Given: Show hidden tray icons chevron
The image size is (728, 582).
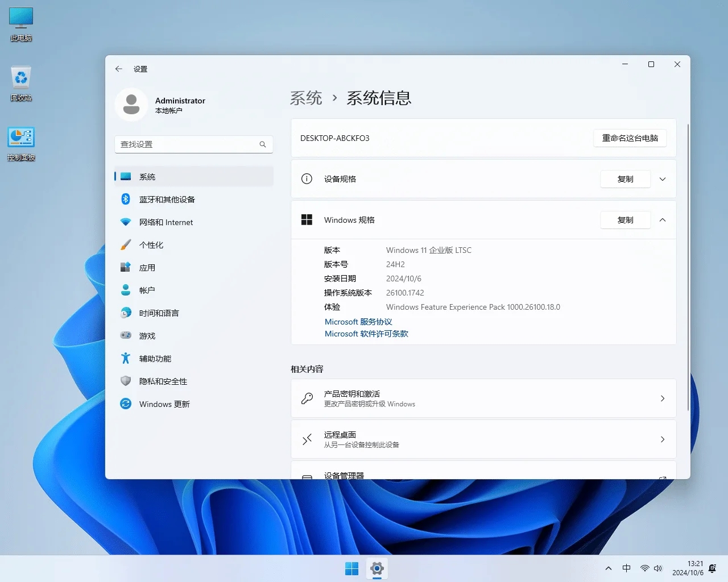Looking at the screenshot, I should point(609,568).
